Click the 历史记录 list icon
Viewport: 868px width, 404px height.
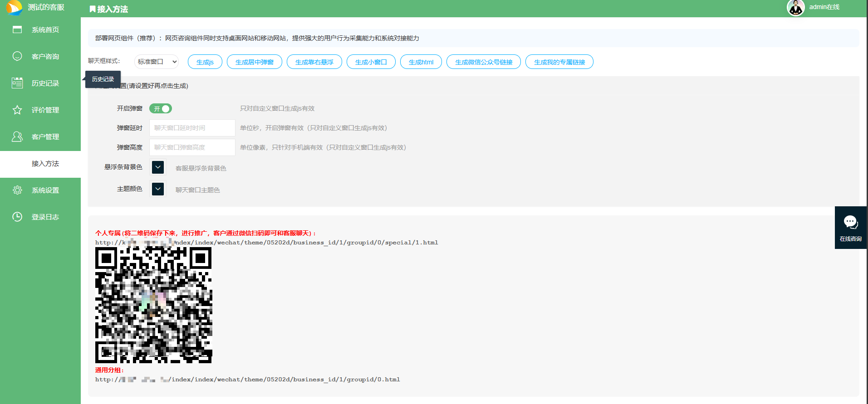17,83
